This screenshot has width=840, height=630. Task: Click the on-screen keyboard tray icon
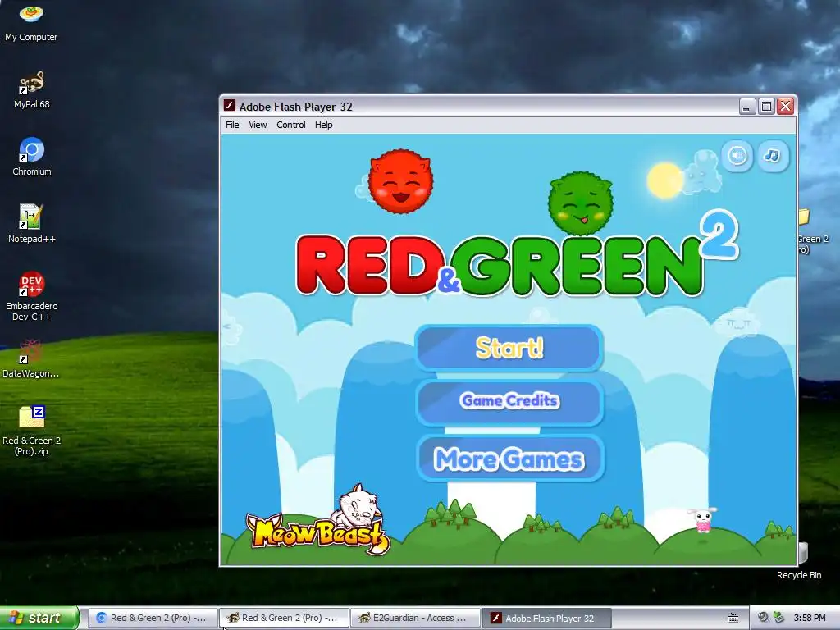[733, 619]
